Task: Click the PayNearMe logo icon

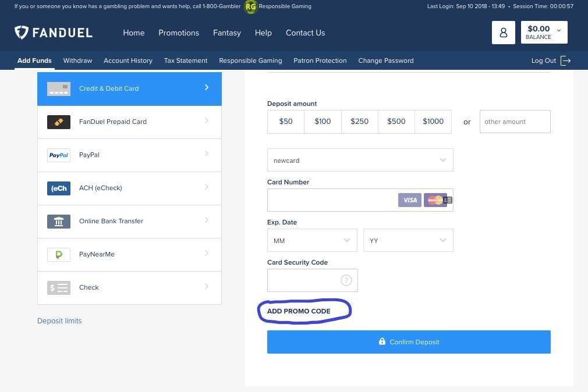Action: click(x=58, y=255)
